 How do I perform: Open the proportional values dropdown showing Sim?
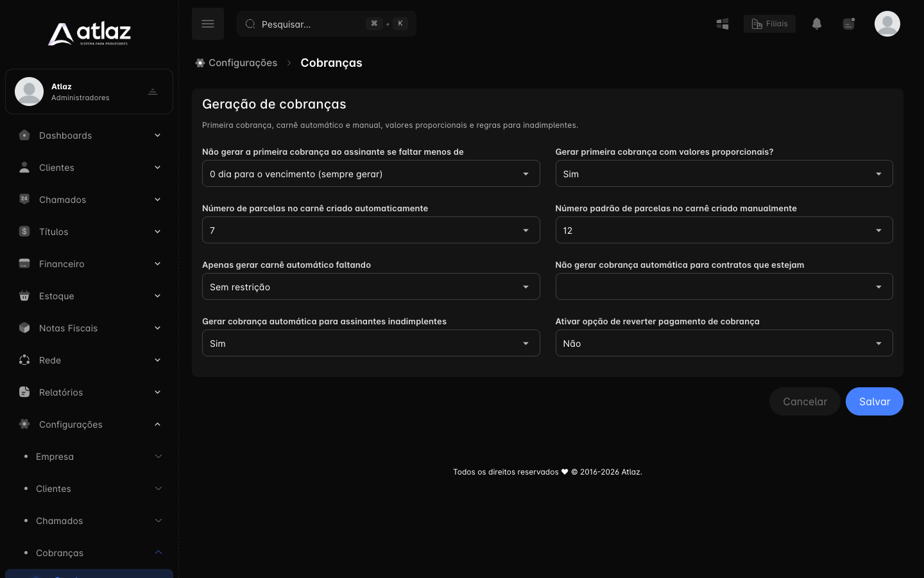pos(724,173)
